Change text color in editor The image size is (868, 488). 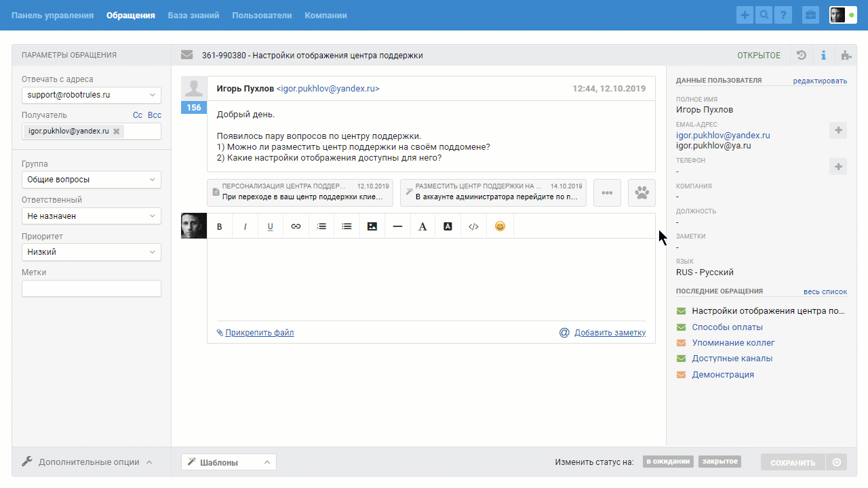(422, 226)
